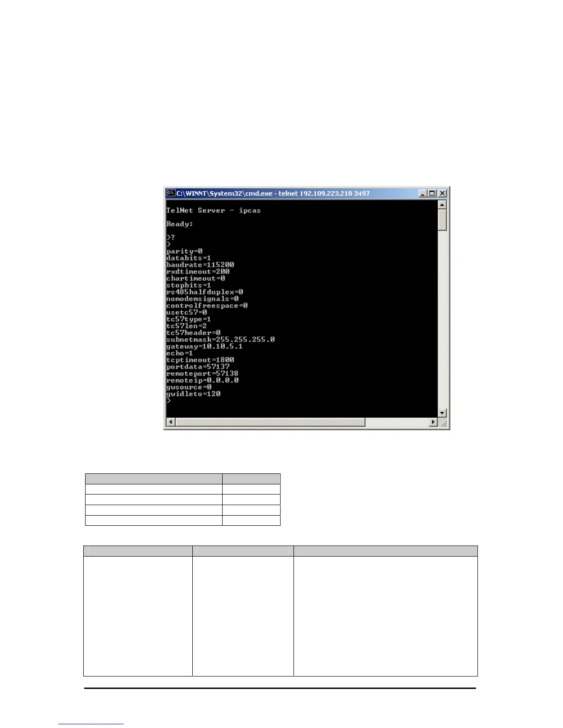Close the telnet cmd window
The width and height of the screenshot is (563, 728).
click(x=442, y=193)
